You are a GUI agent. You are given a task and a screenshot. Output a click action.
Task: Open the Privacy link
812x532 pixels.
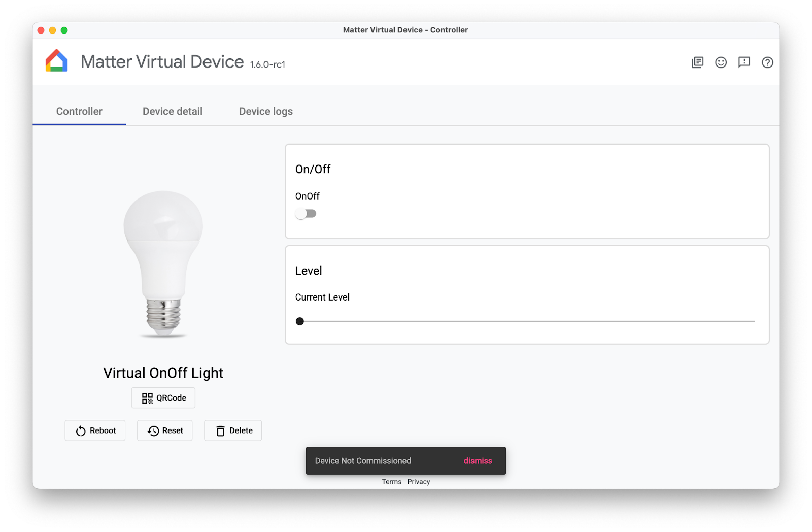pyautogui.click(x=418, y=482)
